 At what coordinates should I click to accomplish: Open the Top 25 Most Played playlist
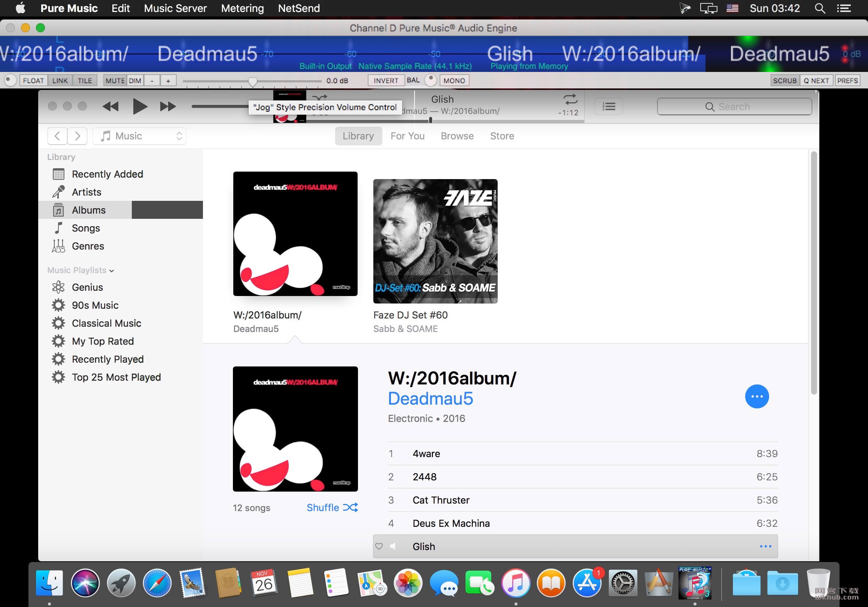coord(121,377)
